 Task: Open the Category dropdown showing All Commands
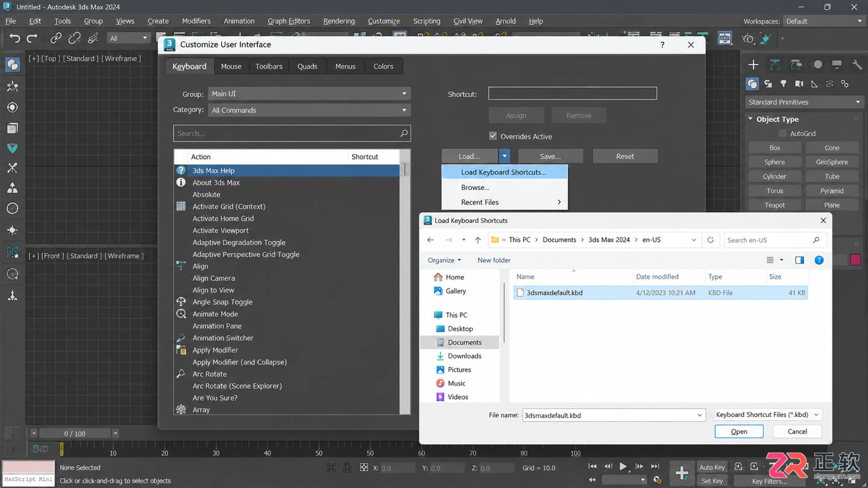pos(309,110)
